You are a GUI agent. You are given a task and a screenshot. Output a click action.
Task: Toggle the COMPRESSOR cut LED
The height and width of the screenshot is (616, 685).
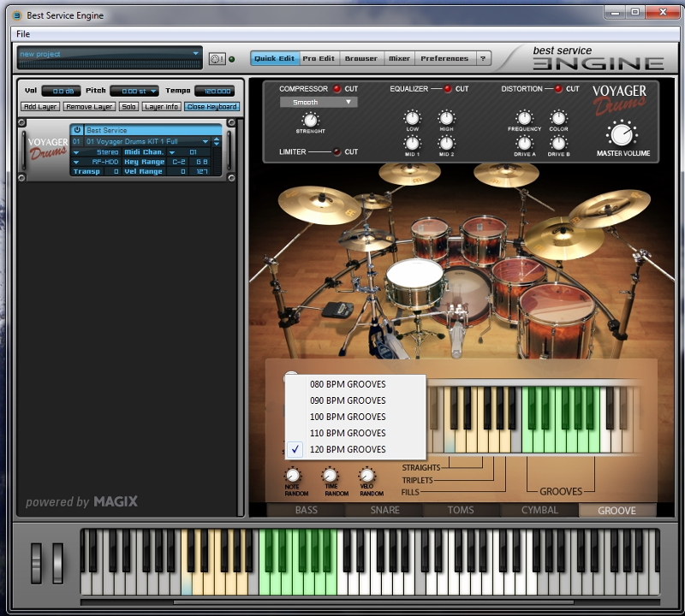pyautogui.click(x=337, y=89)
